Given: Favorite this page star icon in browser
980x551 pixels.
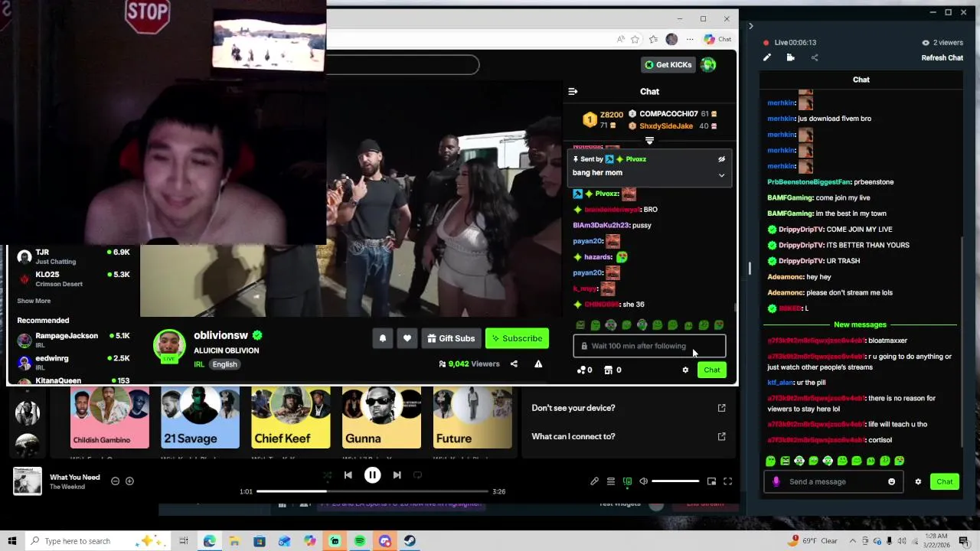Looking at the screenshot, I should [635, 39].
